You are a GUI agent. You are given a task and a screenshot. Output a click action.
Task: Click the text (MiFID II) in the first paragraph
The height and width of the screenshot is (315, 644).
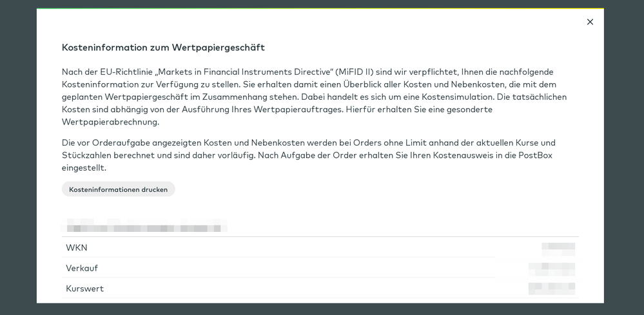point(355,72)
